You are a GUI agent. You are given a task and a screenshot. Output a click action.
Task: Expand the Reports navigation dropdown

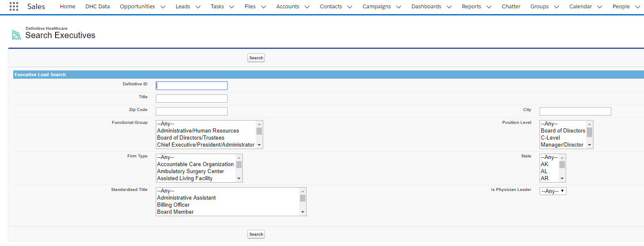click(489, 7)
